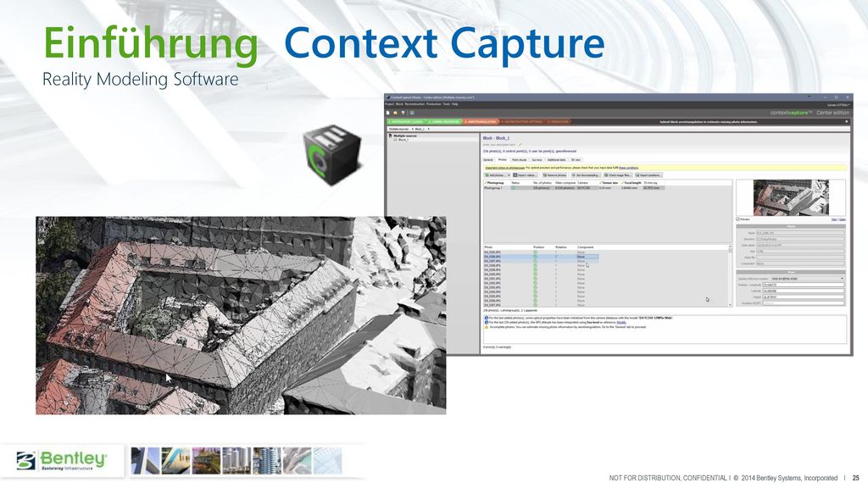
Task: Open the Reconstruction menu
Action: coord(415,104)
